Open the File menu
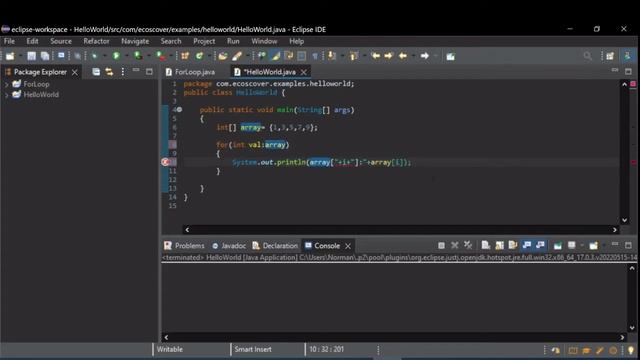Screen dimensions: 640x360 [9, 41]
